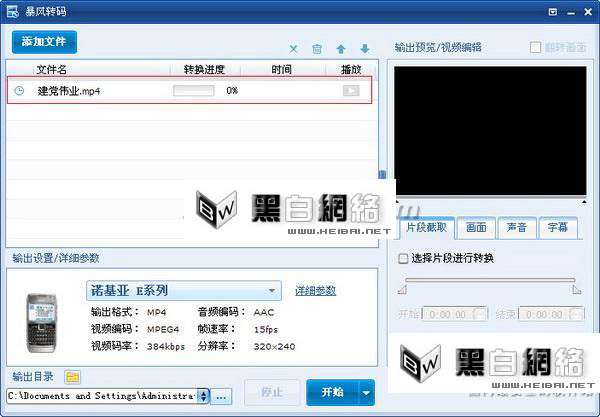Viewport: 600px width, 417px height.
Task: Click the right clip end marker
Action: (x=577, y=290)
